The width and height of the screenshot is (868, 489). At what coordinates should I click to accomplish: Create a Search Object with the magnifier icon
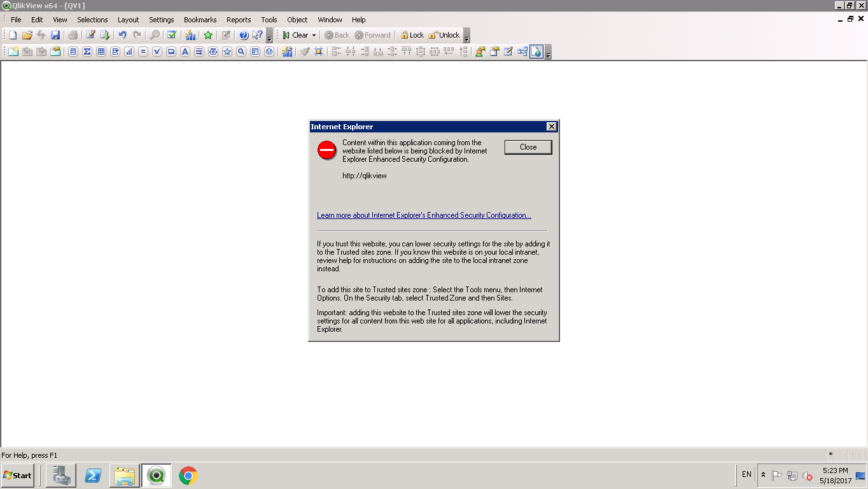241,52
